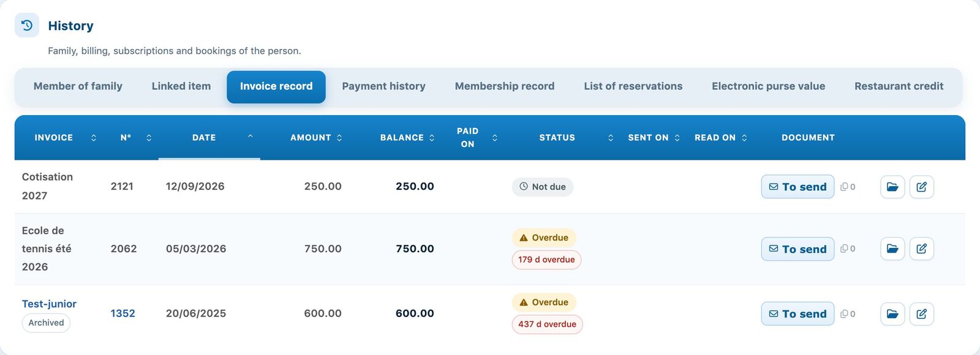980x355 pixels.
Task: Open folder for Cotisation 2027 invoice
Action: click(892, 187)
